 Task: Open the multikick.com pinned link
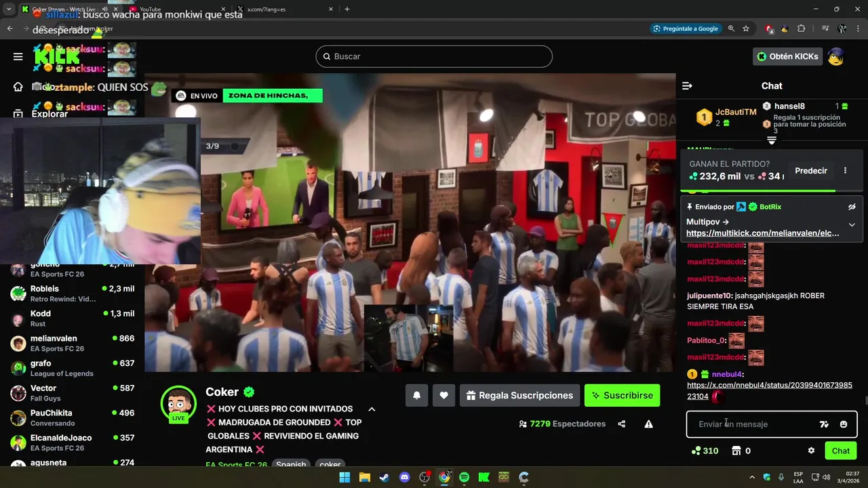coord(762,233)
